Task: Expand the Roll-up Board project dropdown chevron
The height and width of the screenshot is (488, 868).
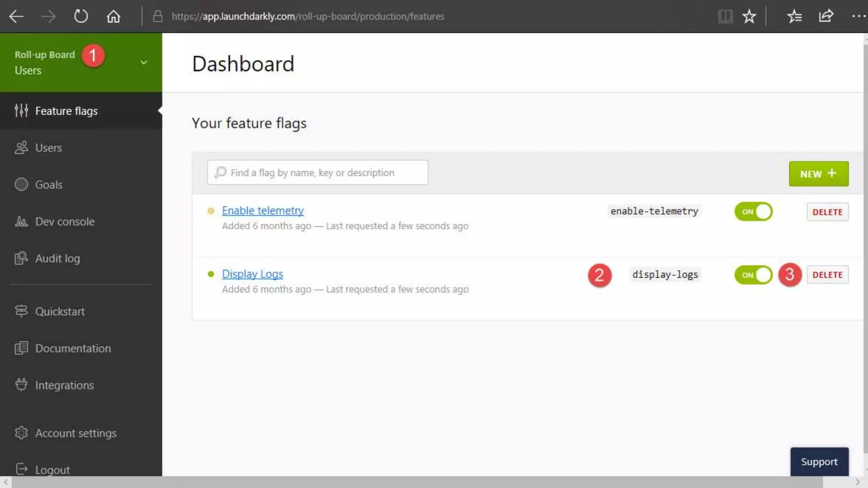Action: [x=144, y=62]
